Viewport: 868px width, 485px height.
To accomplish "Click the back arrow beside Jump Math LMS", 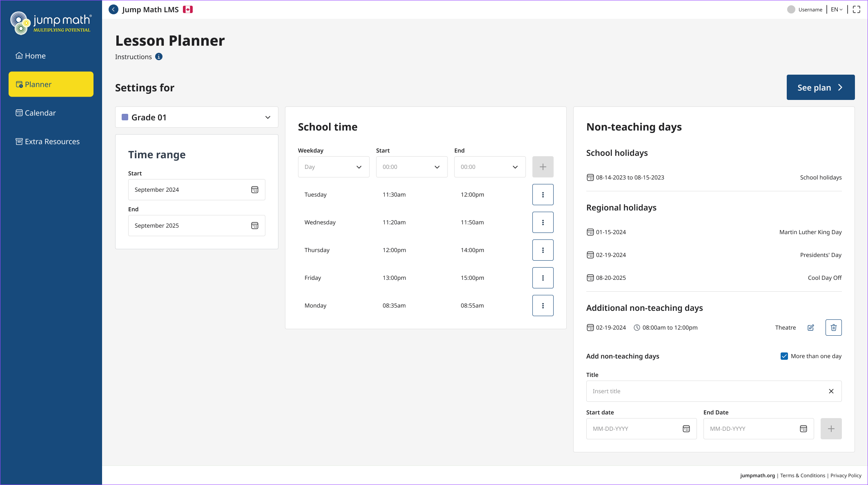I will click(114, 9).
